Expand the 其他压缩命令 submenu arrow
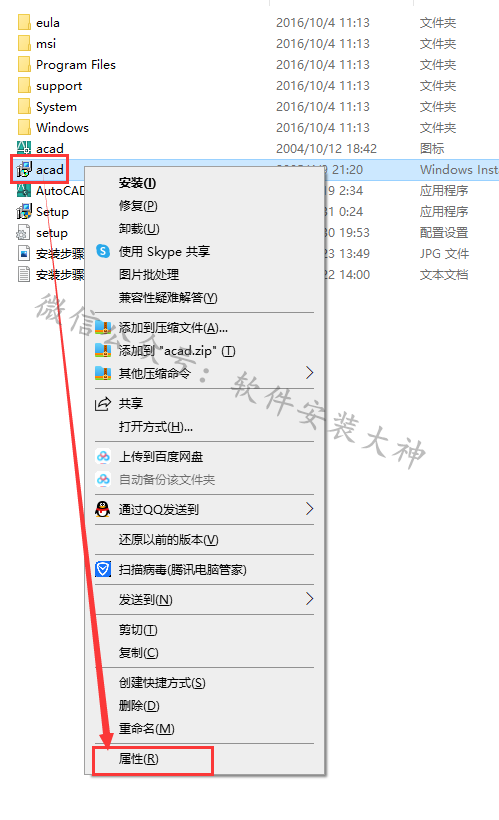499x820 pixels. pos(310,373)
